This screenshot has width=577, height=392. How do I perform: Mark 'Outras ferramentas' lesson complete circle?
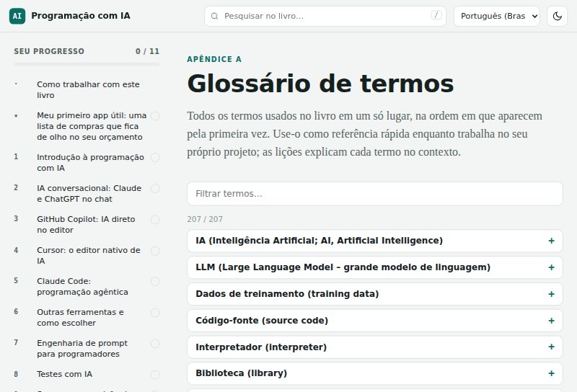[x=155, y=313]
